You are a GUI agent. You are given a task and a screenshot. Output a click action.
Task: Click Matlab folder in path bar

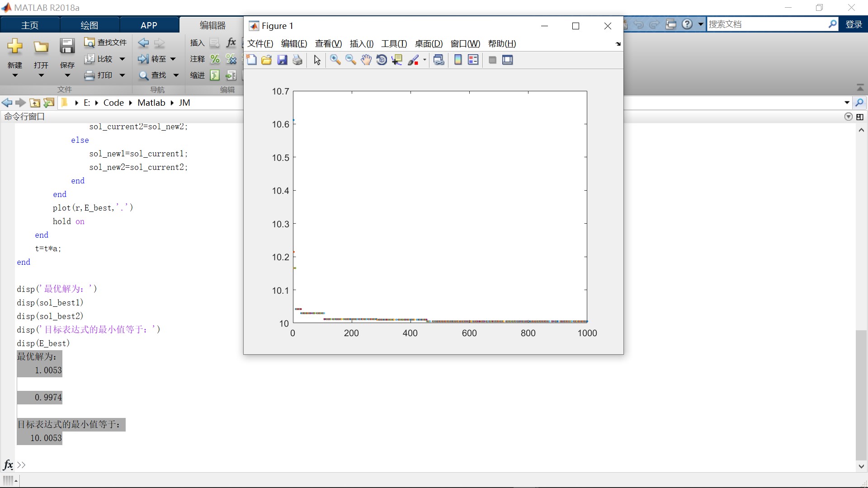[151, 103]
